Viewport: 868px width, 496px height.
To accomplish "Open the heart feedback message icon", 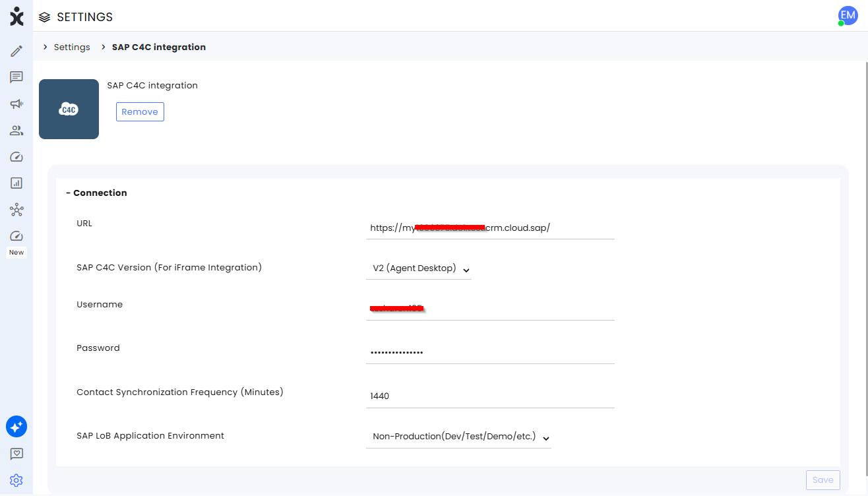I will tap(16, 454).
